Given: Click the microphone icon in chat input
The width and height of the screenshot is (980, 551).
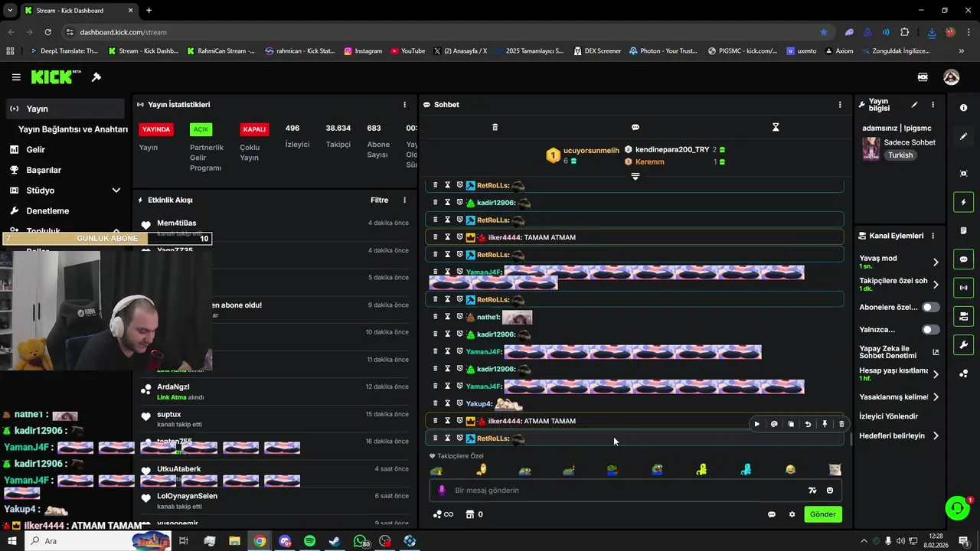Looking at the screenshot, I should [442, 491].
